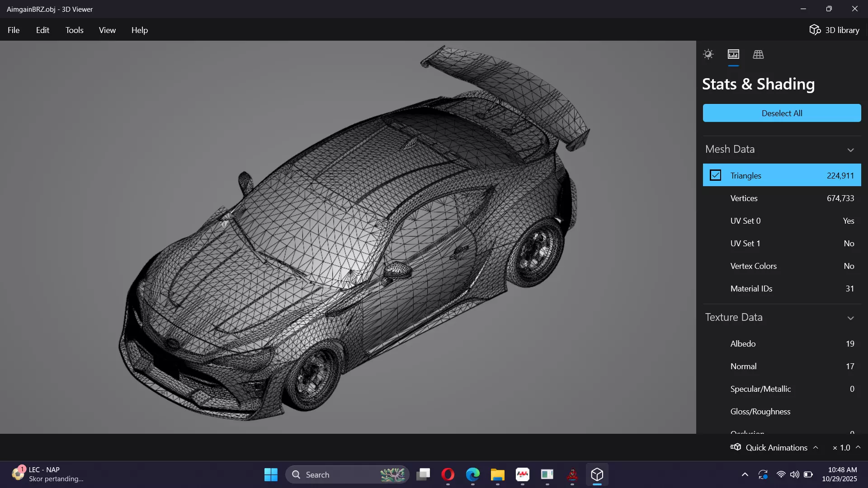Click the Deselect All button

782,113
